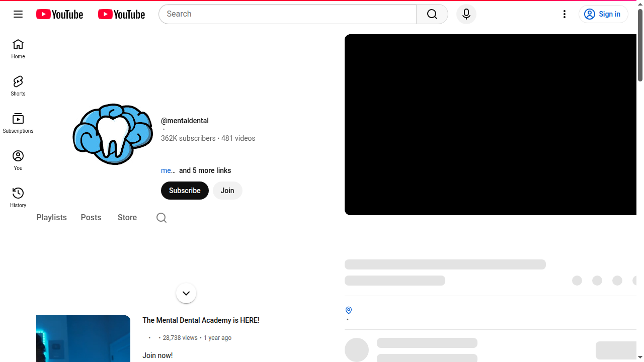Screen dimensions: 644x362
Task: Switch to the Posts tab
Action: [91, 218]
